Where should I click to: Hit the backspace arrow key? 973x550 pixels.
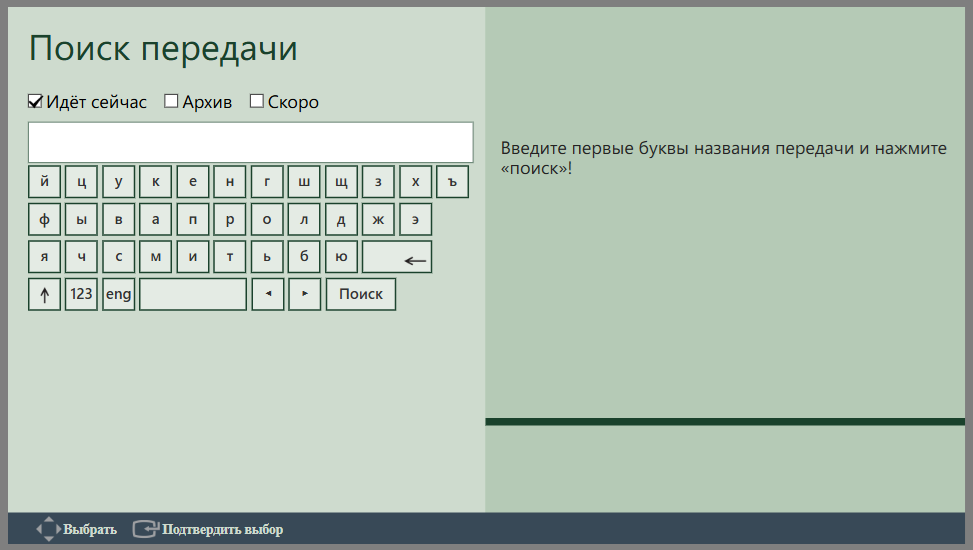397,256
